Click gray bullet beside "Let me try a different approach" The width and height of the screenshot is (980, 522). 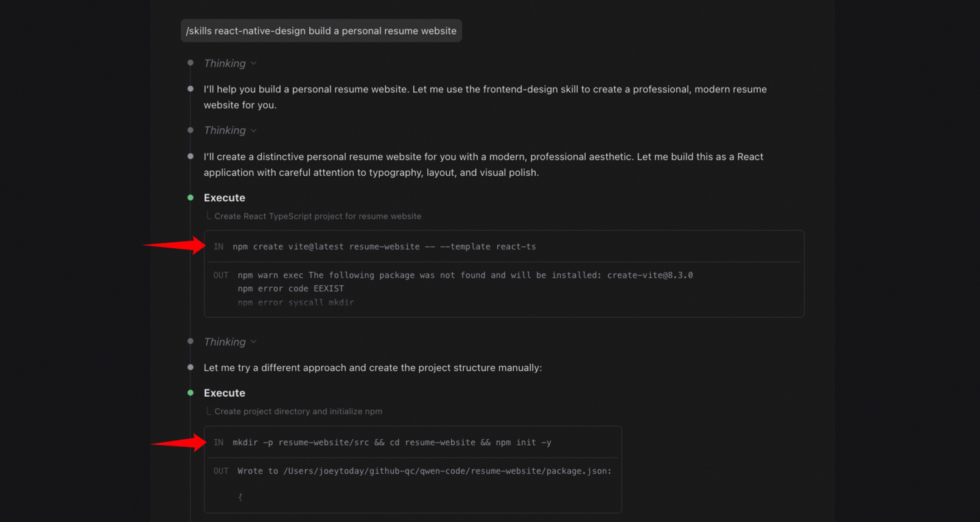pyautogui.click(x=191, y=367)
